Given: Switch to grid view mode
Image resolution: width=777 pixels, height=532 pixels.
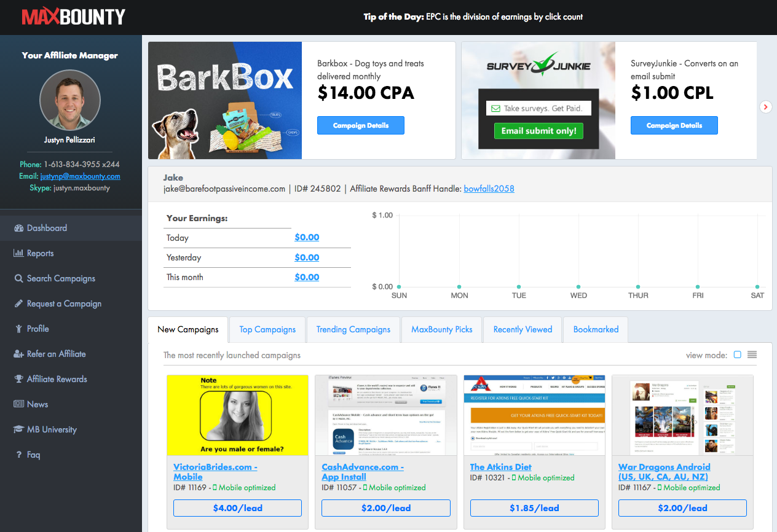Looking at the screenshot, I should point(738,354).
